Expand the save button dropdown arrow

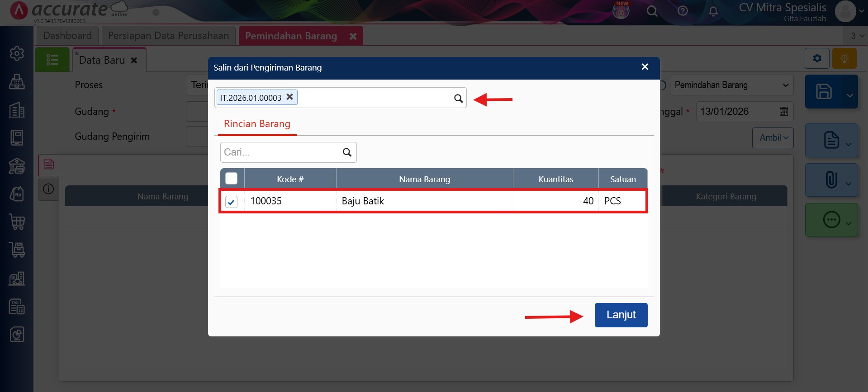click(x=849, y=95)
